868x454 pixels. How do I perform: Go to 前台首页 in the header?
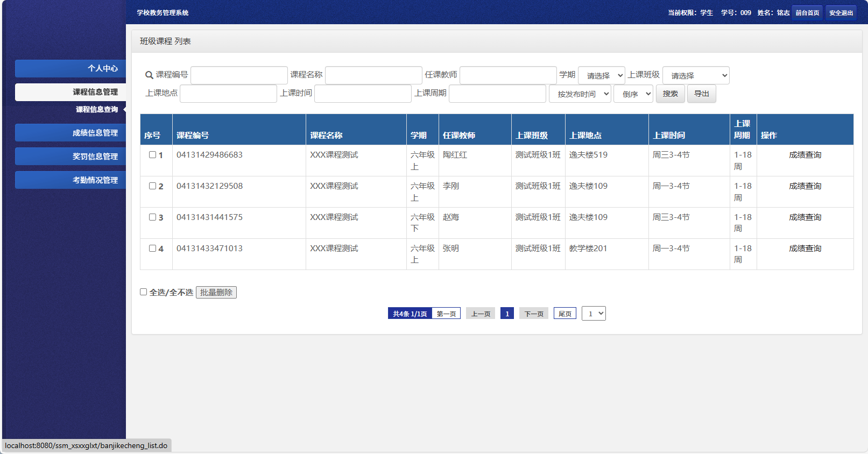807,13
